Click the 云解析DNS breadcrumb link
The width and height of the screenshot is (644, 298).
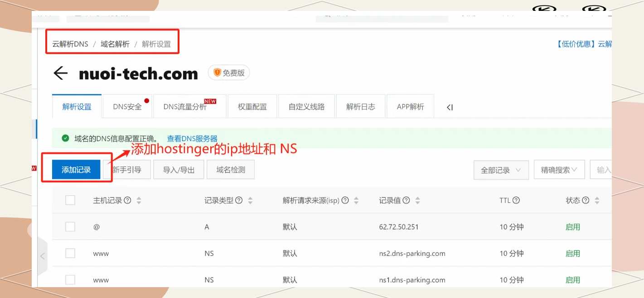pos(70,44)
